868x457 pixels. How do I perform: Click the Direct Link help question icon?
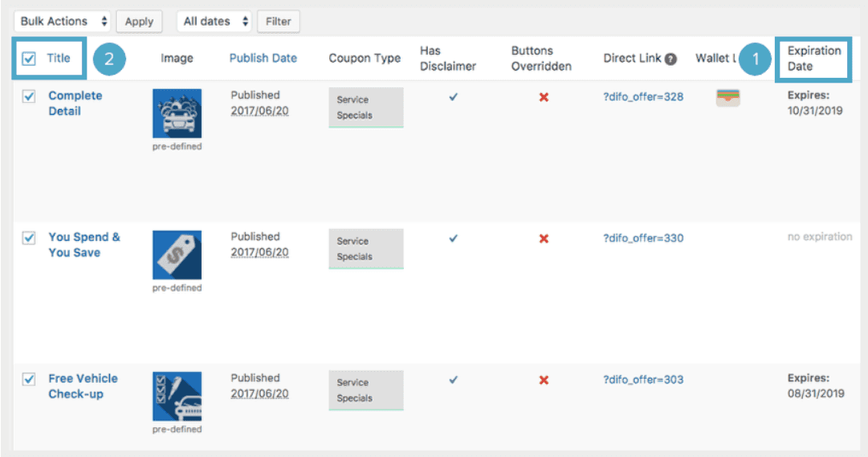coord(670,59)
